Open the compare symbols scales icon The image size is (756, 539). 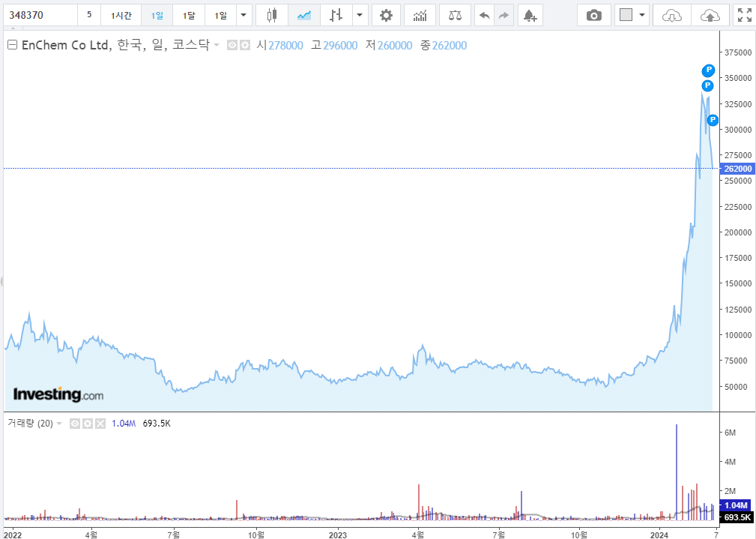pos(455,15)
